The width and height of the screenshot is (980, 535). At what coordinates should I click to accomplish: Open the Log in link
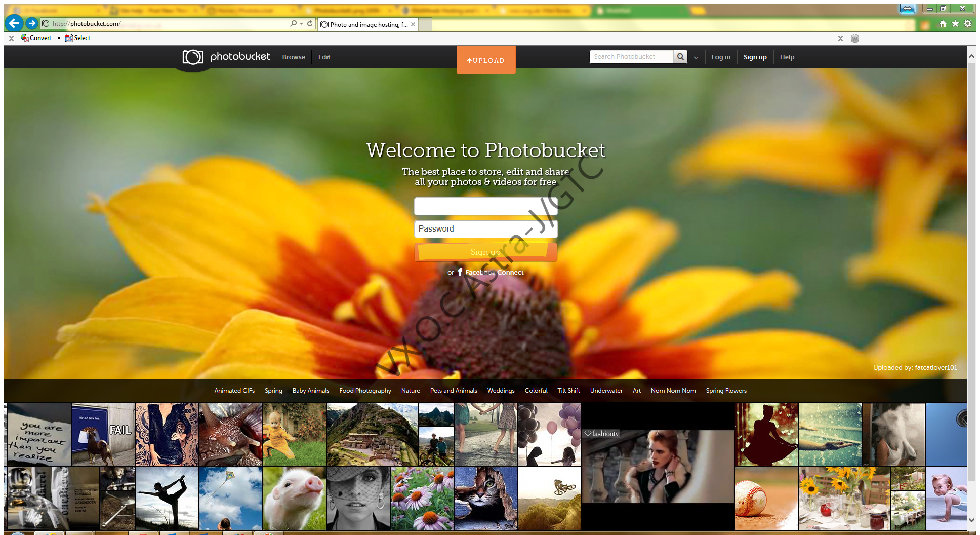pyautogui.click(x=721, y=57)
